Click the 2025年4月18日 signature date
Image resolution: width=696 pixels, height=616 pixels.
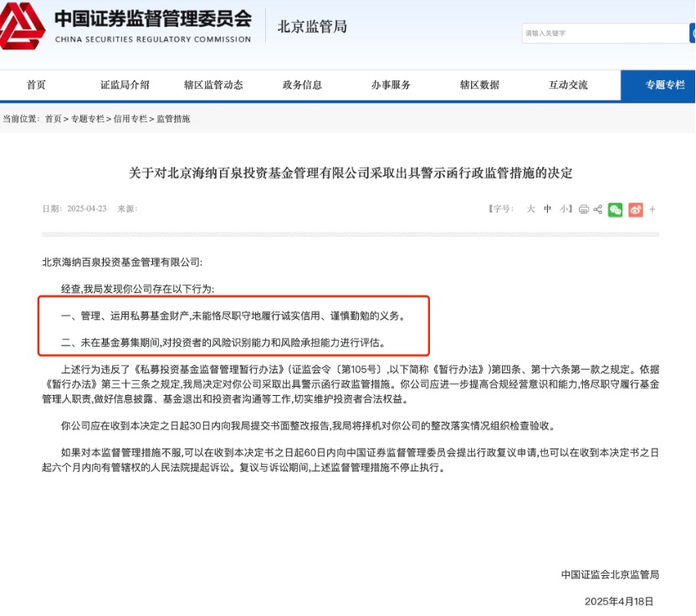[619, 601]
